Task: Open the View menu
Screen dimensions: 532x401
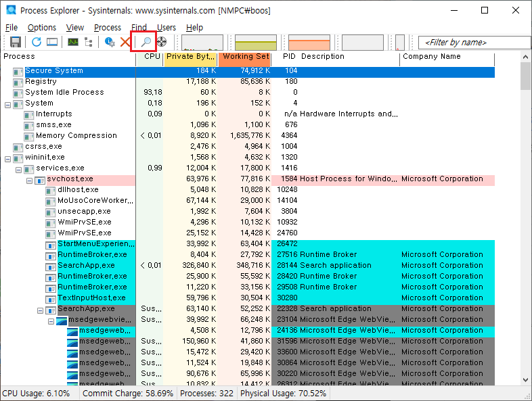Action: [x=74, y=28]
